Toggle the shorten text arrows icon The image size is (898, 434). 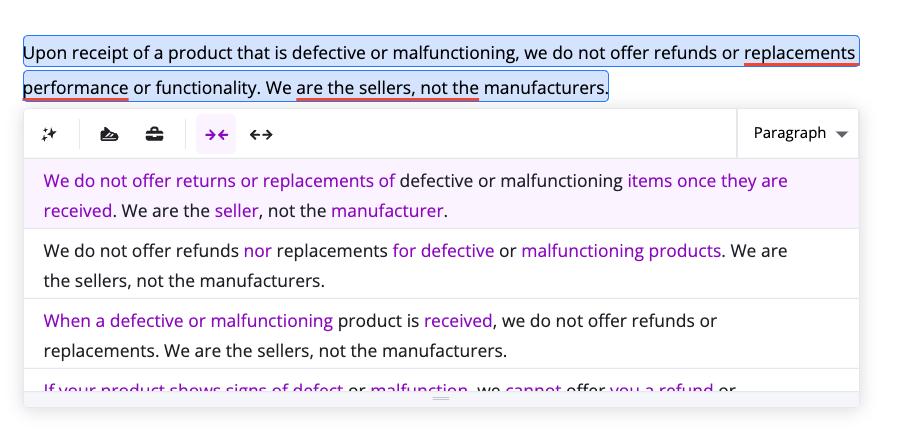216,134
